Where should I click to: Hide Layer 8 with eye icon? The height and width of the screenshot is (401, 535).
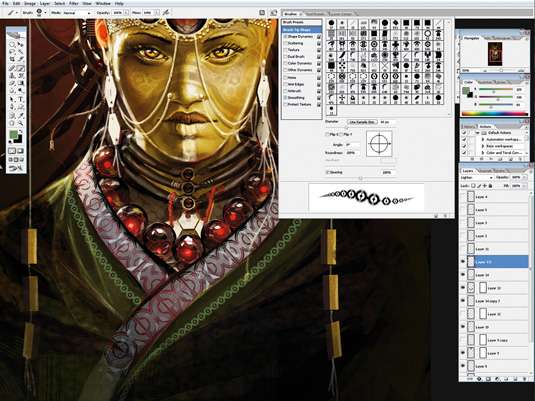pos(463,366)
